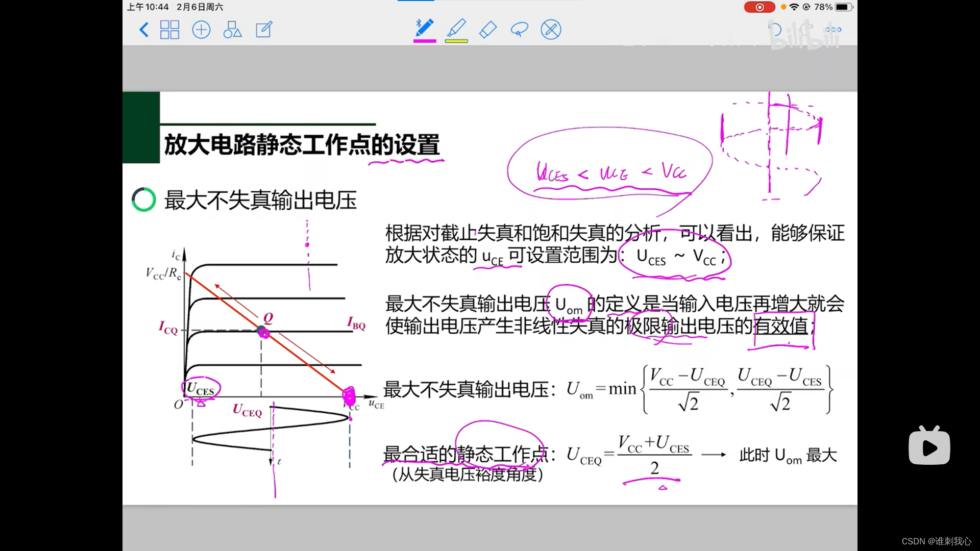Select the eraser tool
Screen dimensions: 980x551
pos(488,29)
